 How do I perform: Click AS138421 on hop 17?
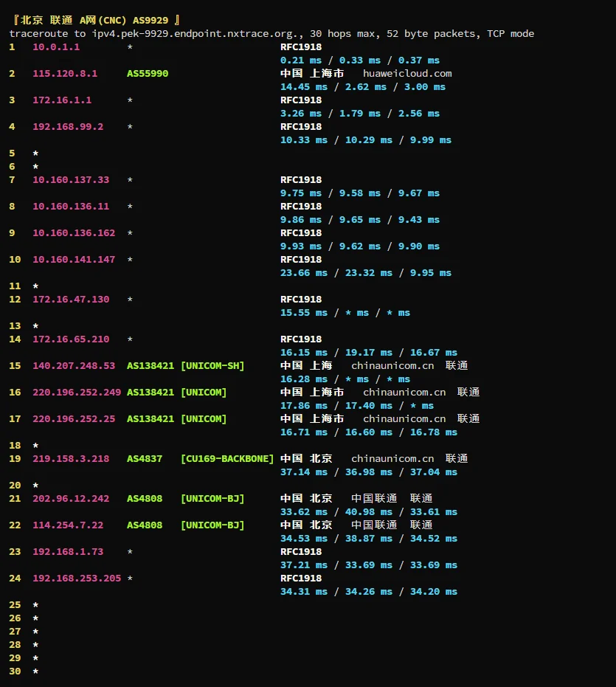[150, 419]
